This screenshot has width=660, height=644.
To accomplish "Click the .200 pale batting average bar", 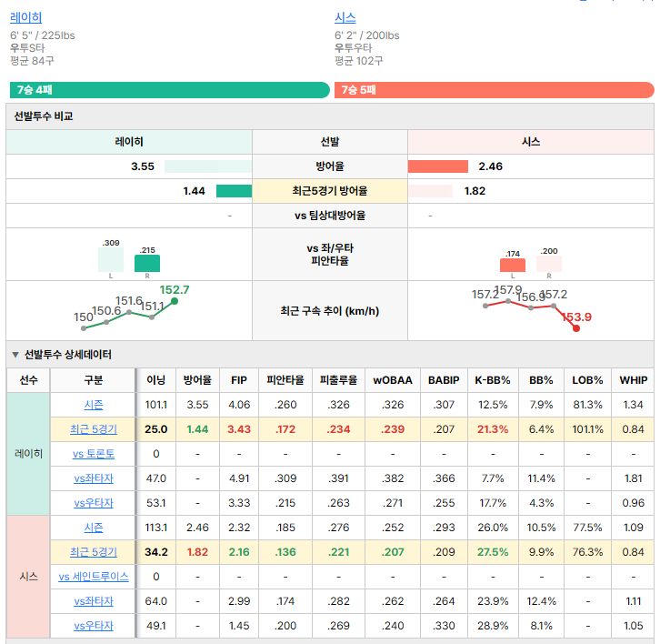I will [549, 264].
